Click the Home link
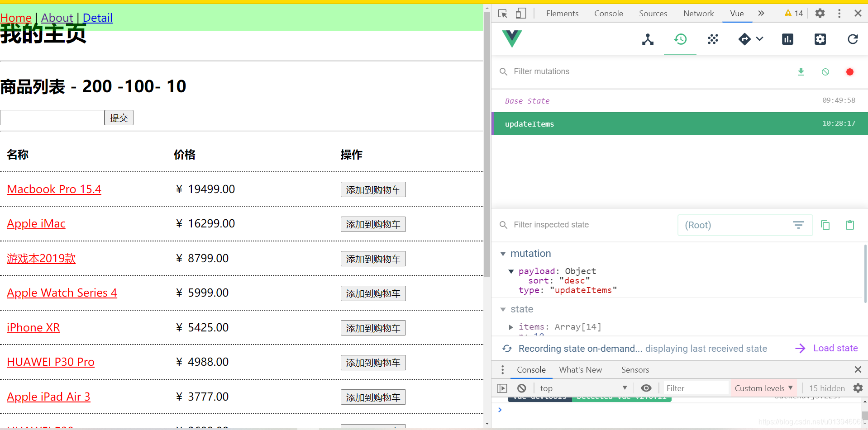Image resolution: width=868 pixels, height=430 pixels. pos(16,18)
